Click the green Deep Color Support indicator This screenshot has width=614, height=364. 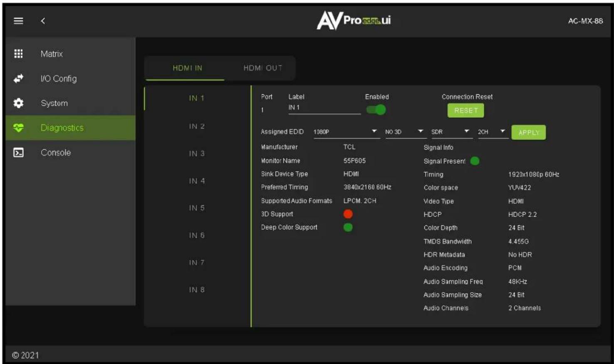[348, 227]
